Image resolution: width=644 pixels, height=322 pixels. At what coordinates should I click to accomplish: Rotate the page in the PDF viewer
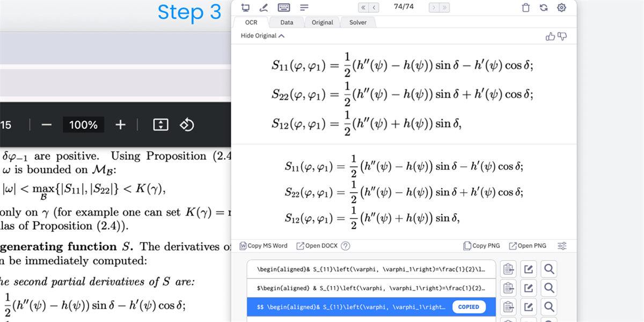click(187, 125)
